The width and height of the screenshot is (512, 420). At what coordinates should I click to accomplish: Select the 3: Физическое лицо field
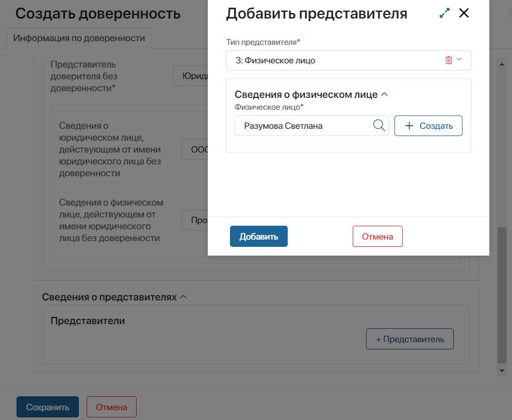click(335, 60)
